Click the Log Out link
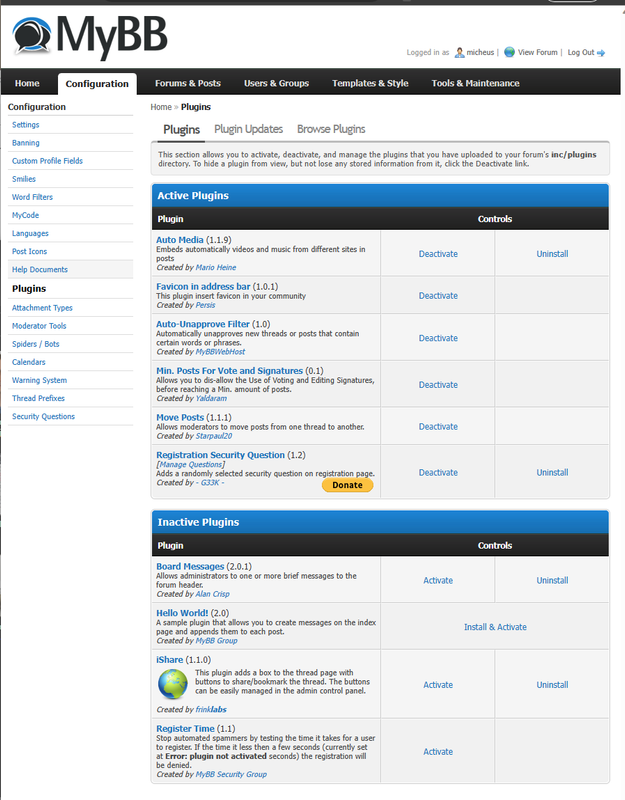The width and height of the screenshot is (625, 800). [581, 52]
